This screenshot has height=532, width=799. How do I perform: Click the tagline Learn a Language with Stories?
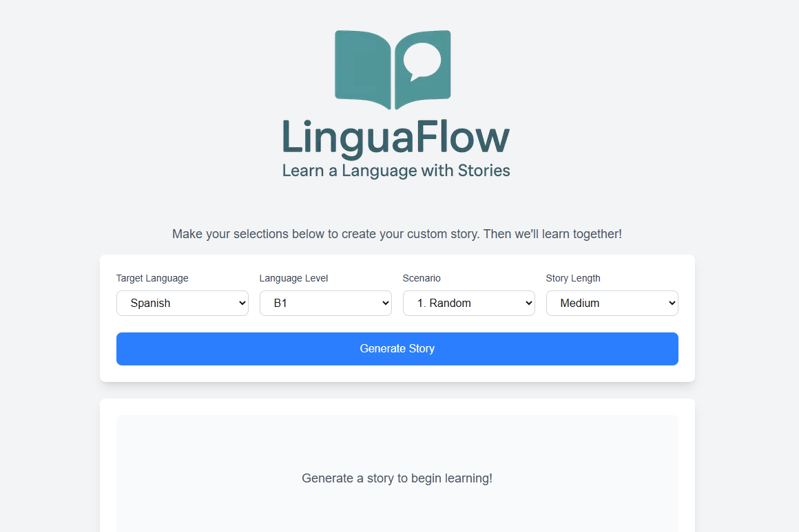[x=396, y=170]
